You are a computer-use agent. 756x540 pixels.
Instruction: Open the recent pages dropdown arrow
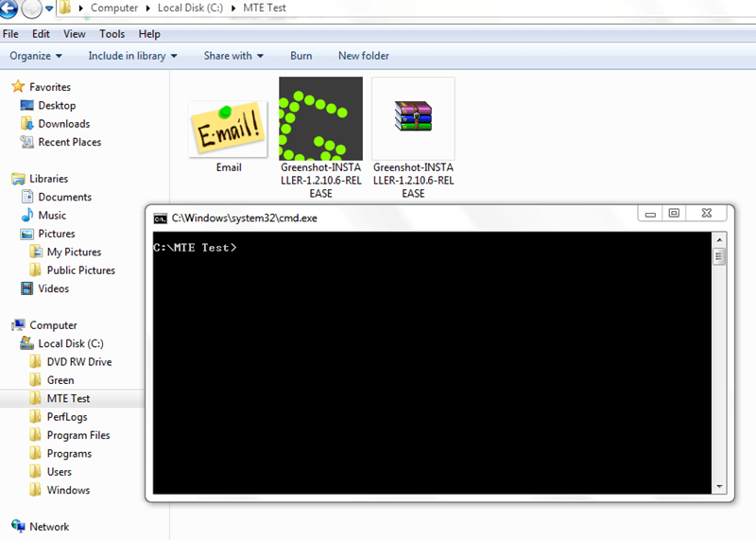coord(49,9)
